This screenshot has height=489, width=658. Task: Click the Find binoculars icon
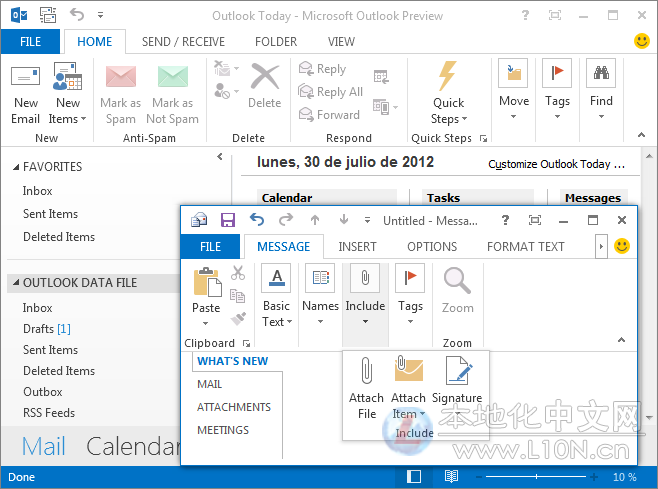(x=601, y=75)
